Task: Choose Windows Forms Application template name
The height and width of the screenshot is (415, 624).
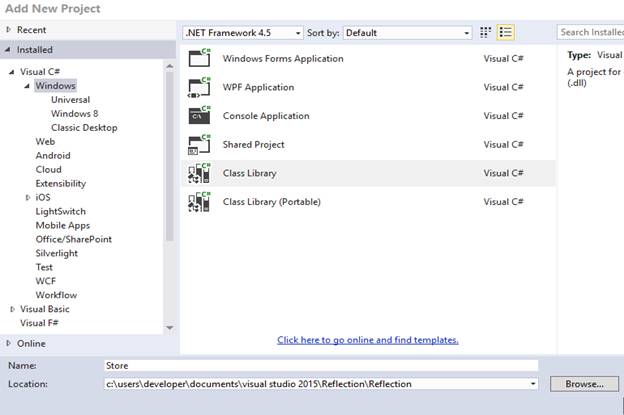Action: click(x=283, y=58)
